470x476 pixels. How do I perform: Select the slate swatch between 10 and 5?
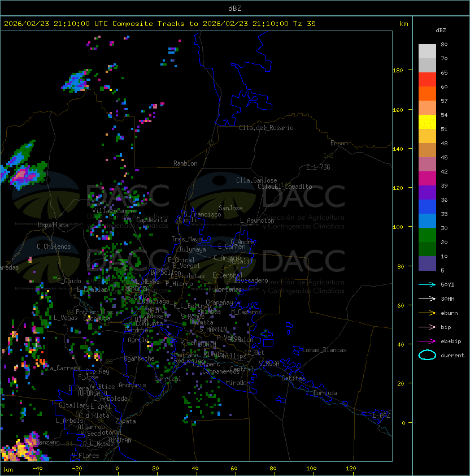click(x=427, y=263)
